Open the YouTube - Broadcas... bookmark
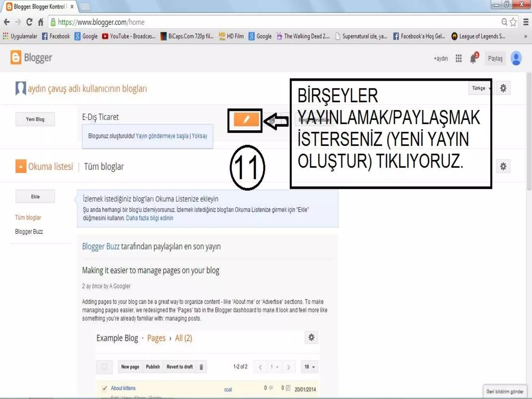Viewport: 532px width, 399px height. 129,36
